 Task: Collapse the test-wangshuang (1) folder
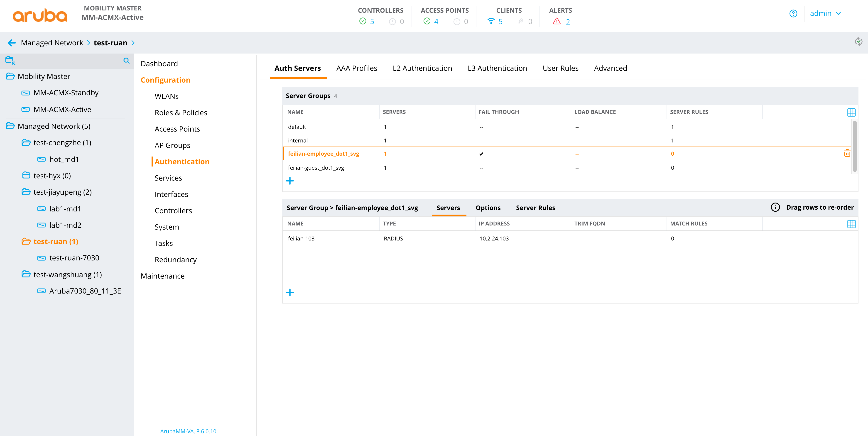(26, 274)
